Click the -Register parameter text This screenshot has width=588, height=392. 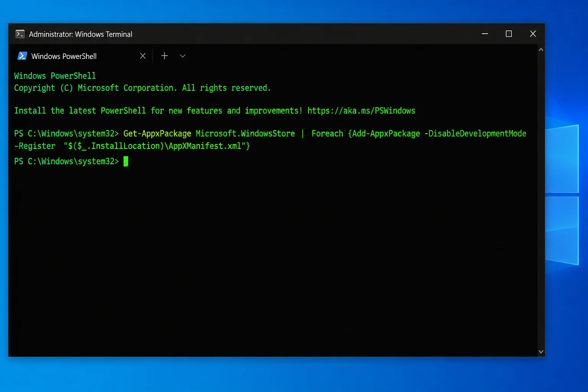click(35, 146)
